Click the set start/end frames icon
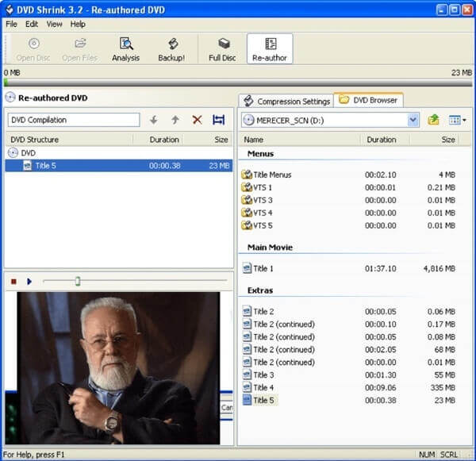This screenshot has width=476, height=461. 219,120
